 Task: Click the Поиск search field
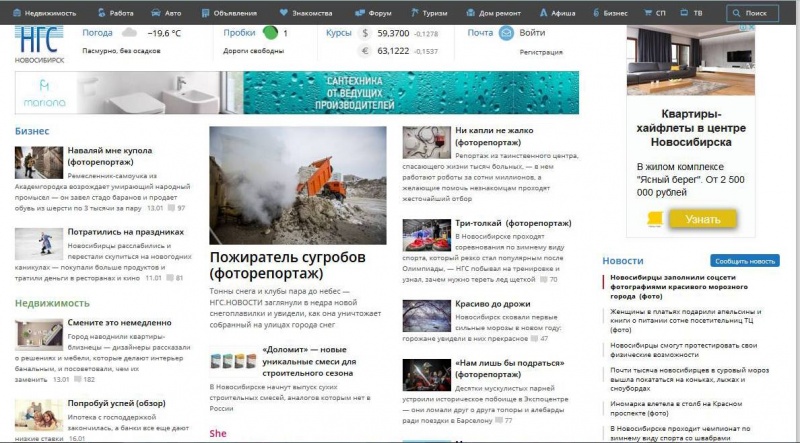752,13
